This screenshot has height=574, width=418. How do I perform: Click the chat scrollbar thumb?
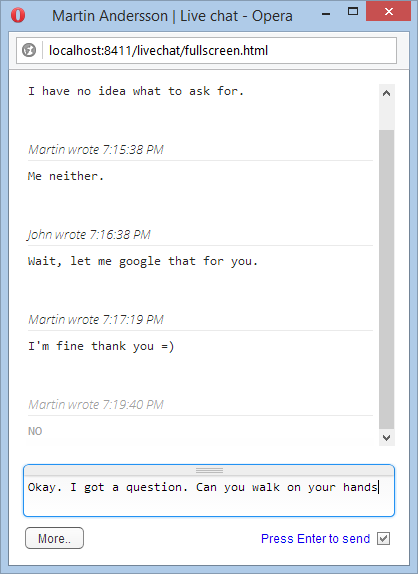pos(386,279)
